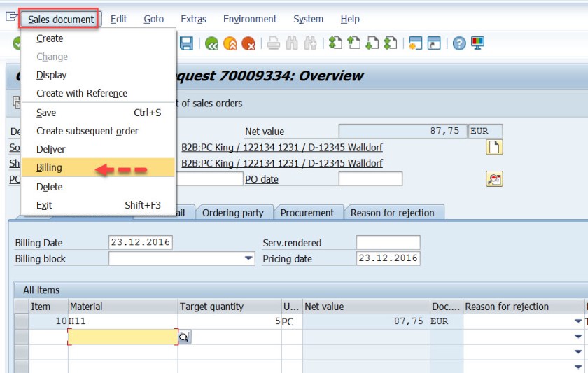Click the Save diskette icon in toolbar
This screenshot has height=373, width=588.
186,43
